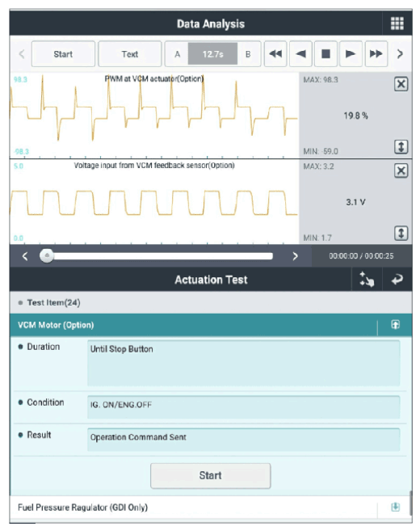Click the return arrow in Actuation Test header
The width and height of the screenshot is (420, 531).
point(397,280)
